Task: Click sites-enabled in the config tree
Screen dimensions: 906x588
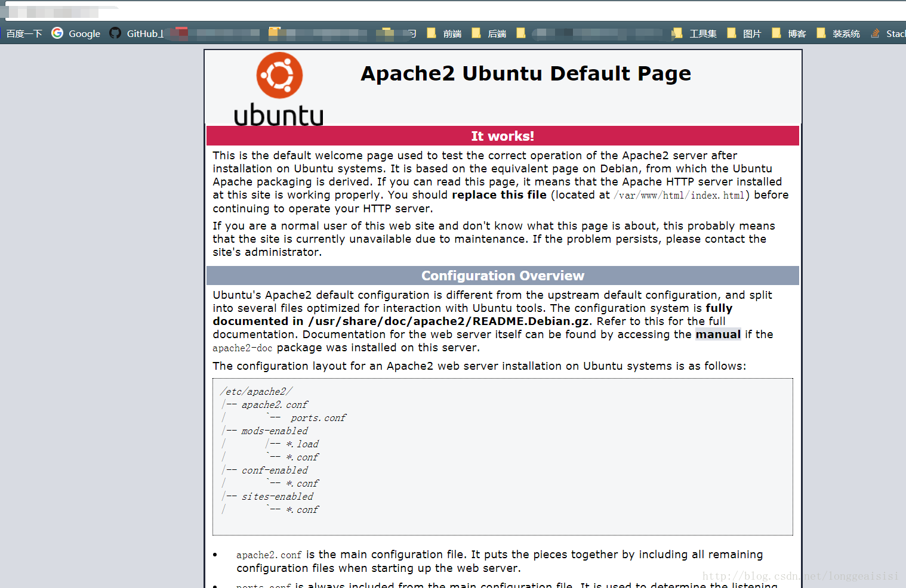Action: click(x=278, y=497)
